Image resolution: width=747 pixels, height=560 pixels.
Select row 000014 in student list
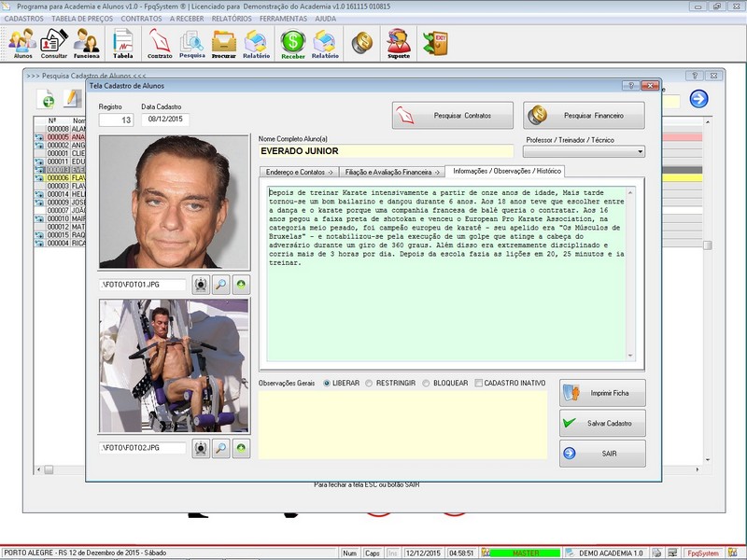click(60, 194)
